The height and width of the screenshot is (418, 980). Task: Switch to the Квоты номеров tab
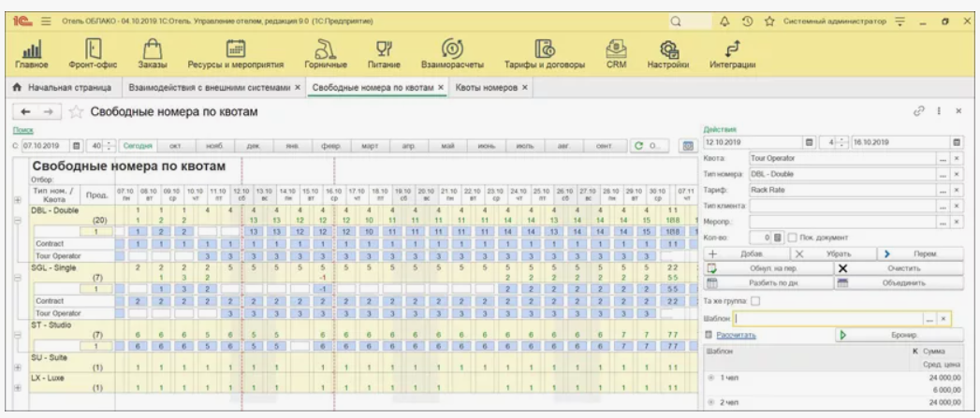coord(487,87)
